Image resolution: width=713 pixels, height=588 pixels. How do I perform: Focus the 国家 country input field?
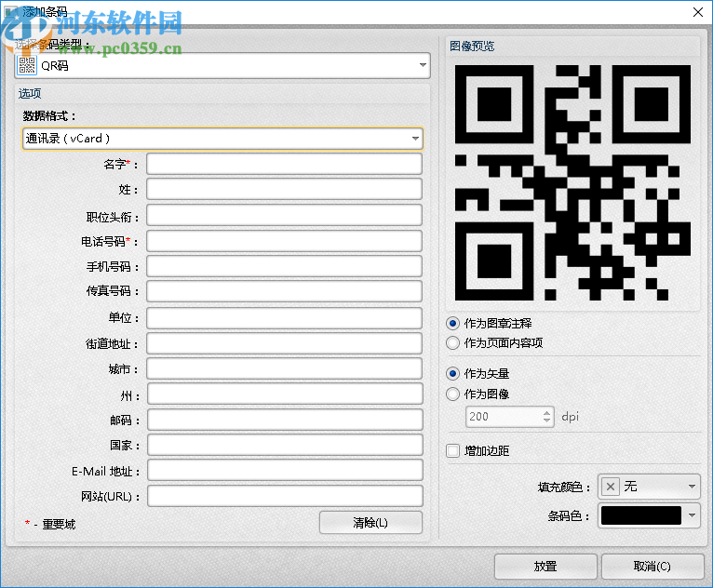285,446
